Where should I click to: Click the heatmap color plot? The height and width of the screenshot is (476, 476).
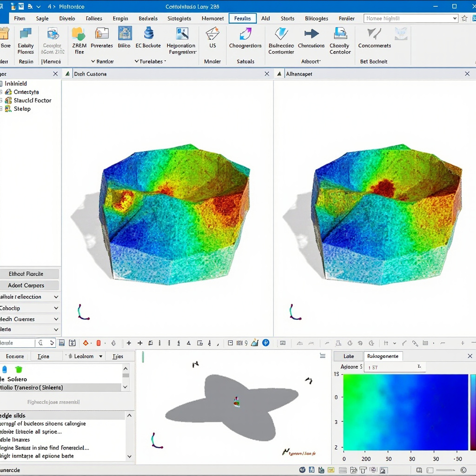[405, 412]
